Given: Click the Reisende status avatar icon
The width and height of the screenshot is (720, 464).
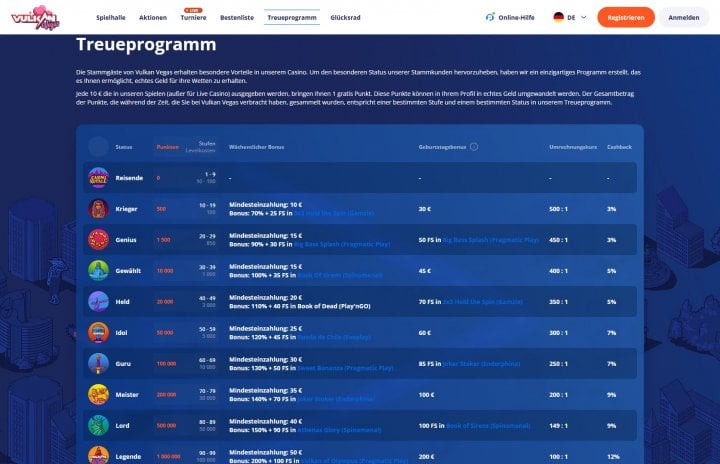Looking at the screenshot, I should [x=98, y=178].
